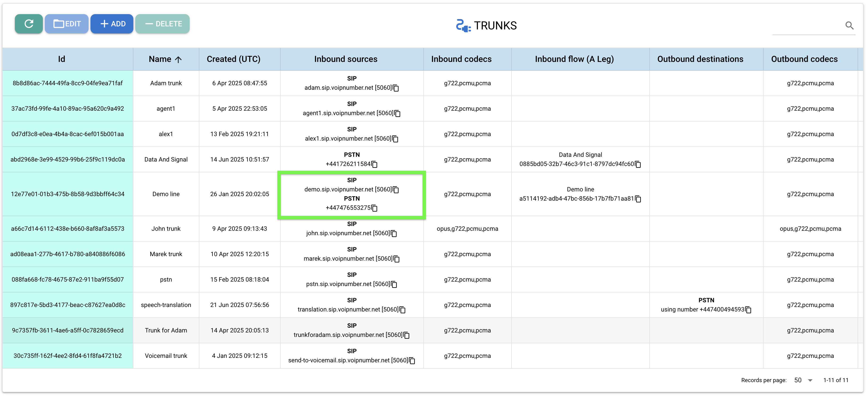Click the search magnifier icon
The height and width of the screenshot is (396, 868).
849,26
